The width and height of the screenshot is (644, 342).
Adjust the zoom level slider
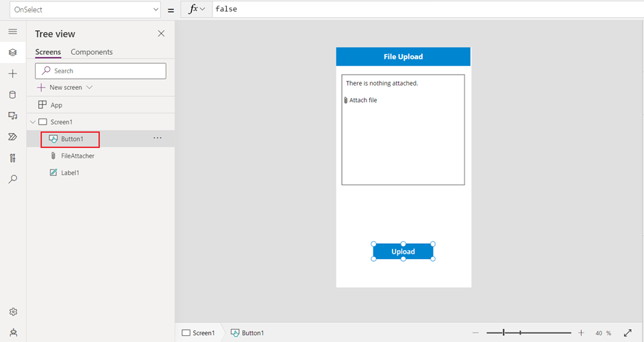[504, 332]
